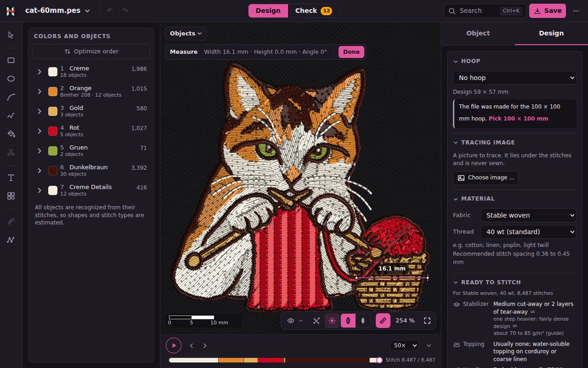Click the Creme Details color swatch
The height and width of the screenshot is (368, 588).
53,190
